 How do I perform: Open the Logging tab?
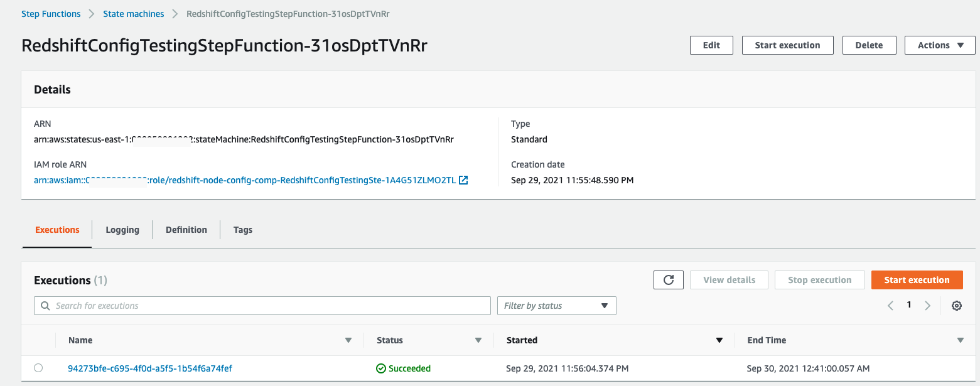click(122, 229)
